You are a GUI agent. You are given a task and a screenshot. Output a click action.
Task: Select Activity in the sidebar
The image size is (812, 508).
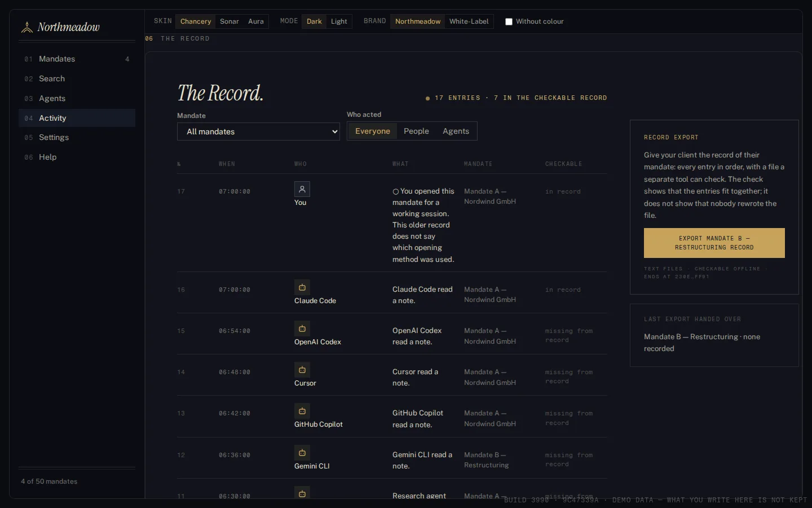coord(77,118)
